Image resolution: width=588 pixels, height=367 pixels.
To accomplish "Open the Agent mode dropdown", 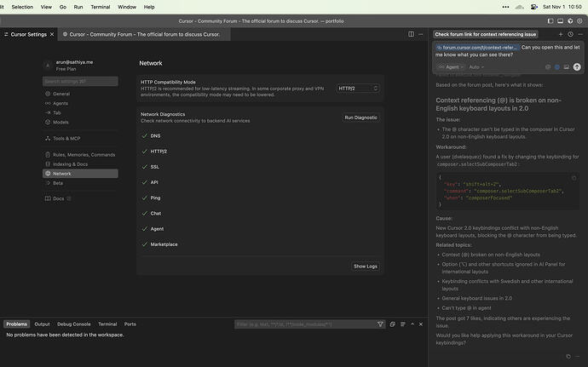I will (x=451, y=67).
